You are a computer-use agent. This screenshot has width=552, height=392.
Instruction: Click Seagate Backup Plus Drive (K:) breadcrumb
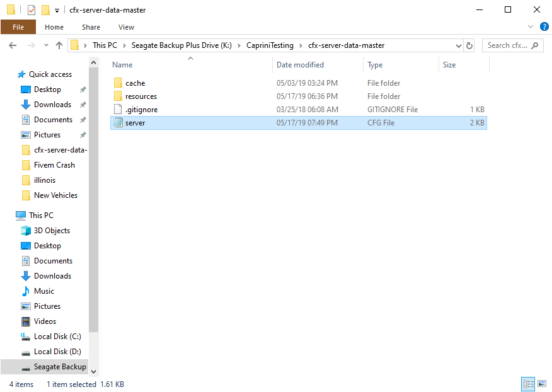coord(181,45)
